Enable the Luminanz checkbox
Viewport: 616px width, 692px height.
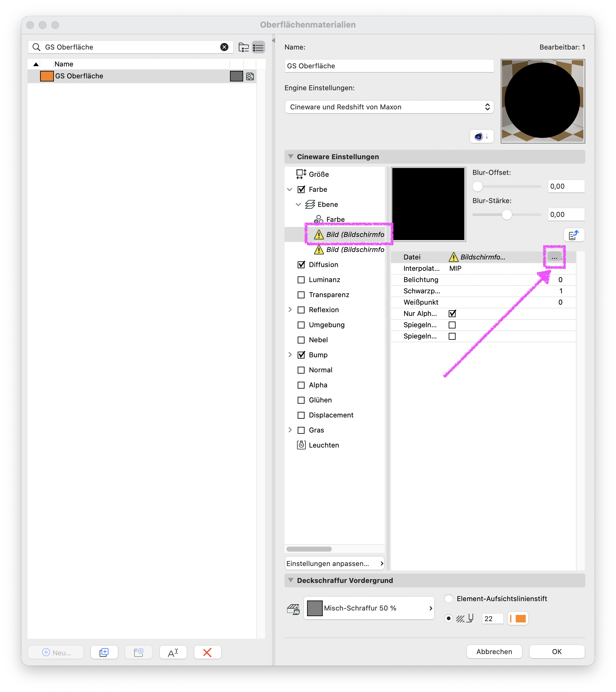tap(301, 280)
